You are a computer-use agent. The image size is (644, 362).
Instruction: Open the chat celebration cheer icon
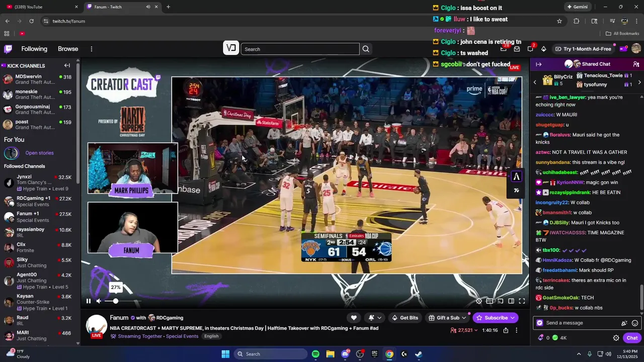[624, 323]
